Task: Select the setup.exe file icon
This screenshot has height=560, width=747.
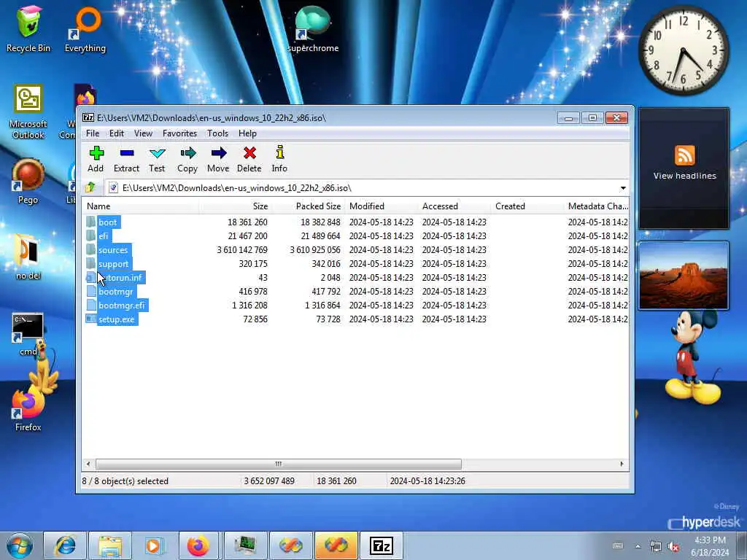Action: 91,319
